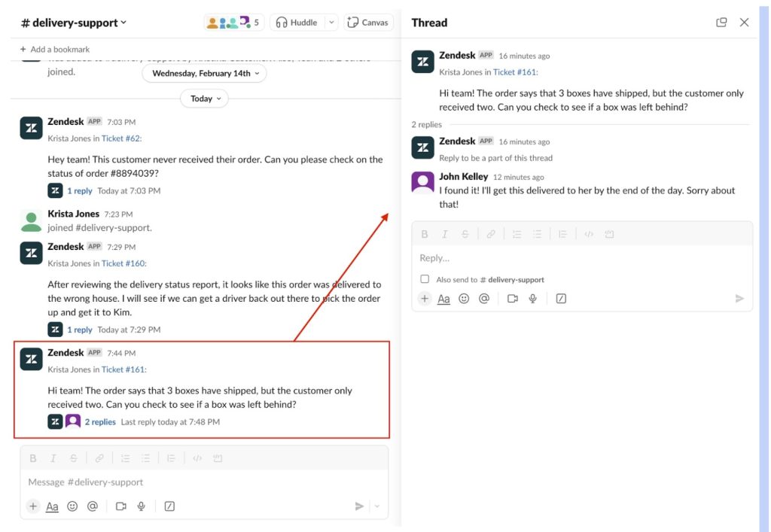
Task: Toggle strikethrough in thread reply composer
Action: [465, 234]
